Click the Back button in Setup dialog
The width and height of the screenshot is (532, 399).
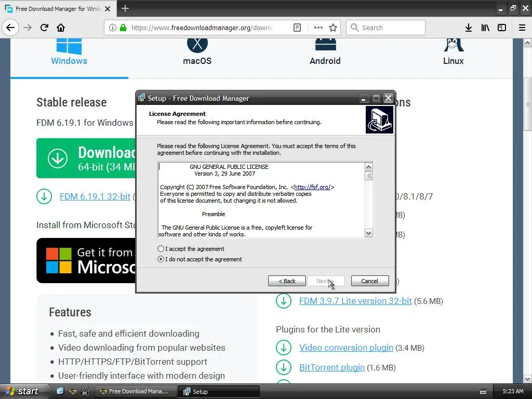click(x=287, y=281)
